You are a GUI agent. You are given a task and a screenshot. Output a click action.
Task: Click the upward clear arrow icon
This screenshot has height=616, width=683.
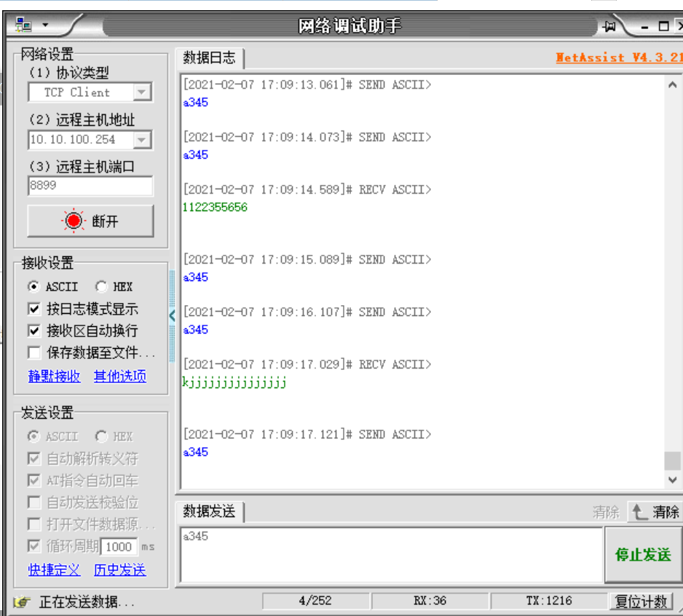[x=639, y=511]
